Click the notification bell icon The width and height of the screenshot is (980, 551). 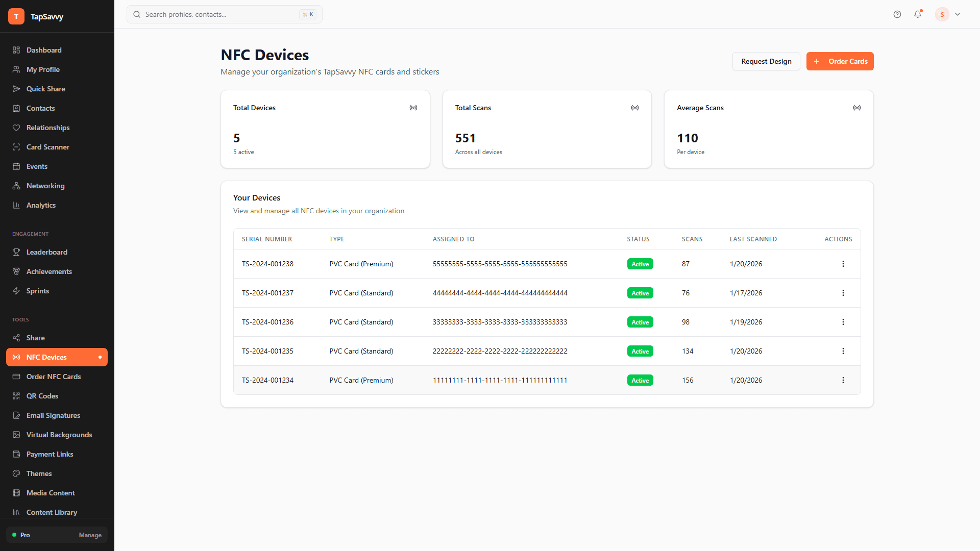[x=918, y=14]
